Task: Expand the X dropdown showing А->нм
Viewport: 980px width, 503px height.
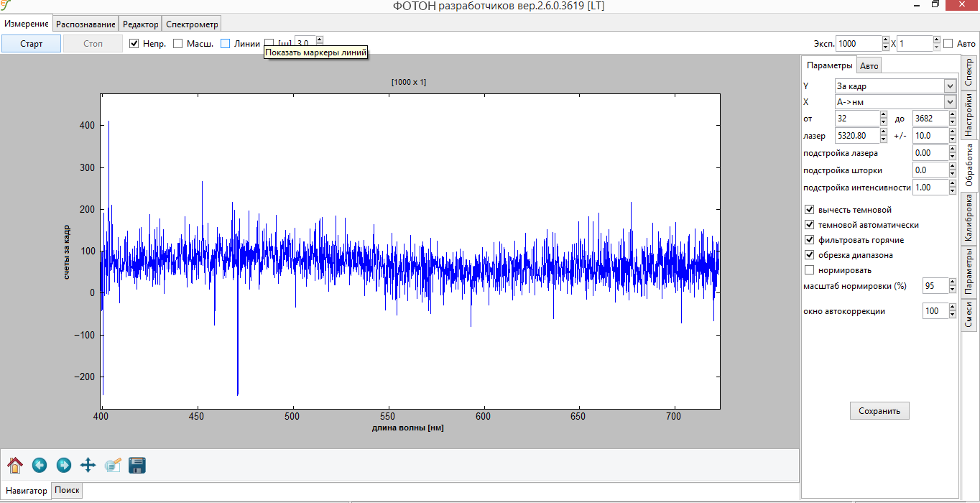Action: tap(895, 102)
